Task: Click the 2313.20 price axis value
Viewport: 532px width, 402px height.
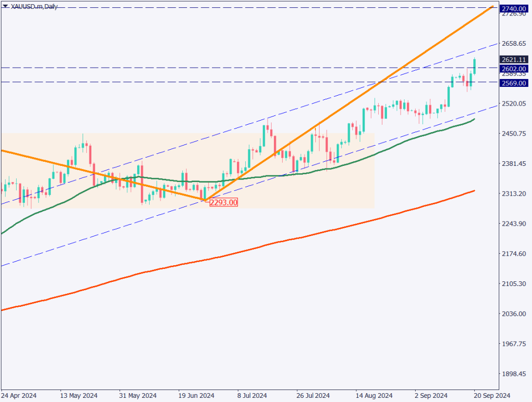Action: tap(514, 193)
